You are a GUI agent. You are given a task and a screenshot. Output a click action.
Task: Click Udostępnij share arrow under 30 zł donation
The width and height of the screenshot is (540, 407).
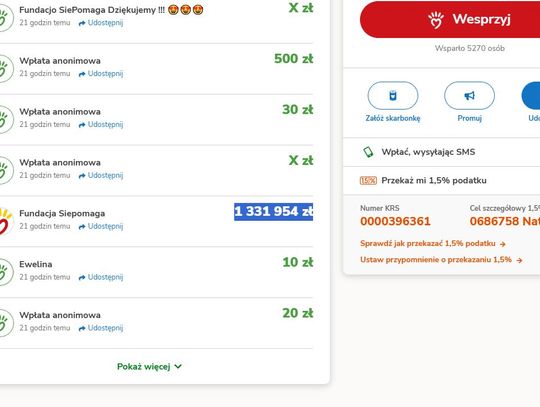[101, 125]
